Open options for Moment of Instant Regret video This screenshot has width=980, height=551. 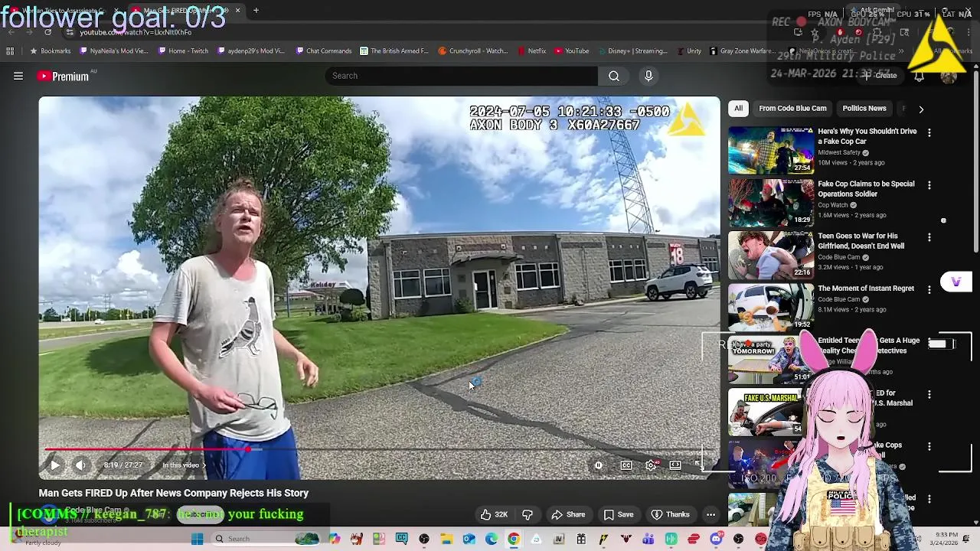[929, 290]
